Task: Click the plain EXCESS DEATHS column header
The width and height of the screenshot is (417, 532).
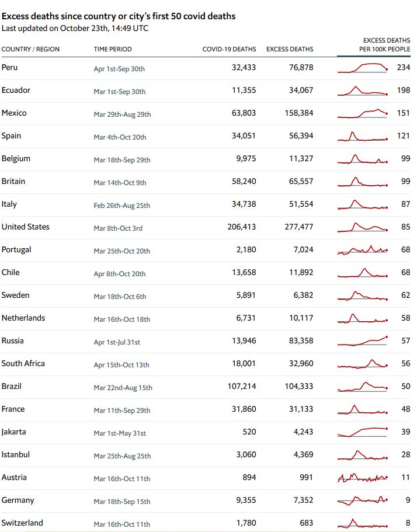Action: 290,49
